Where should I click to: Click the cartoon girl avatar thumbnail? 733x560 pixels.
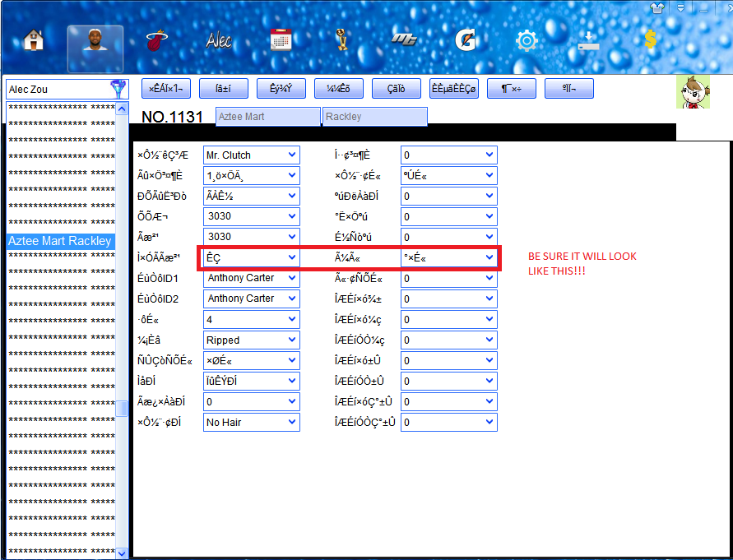point(692,92)
